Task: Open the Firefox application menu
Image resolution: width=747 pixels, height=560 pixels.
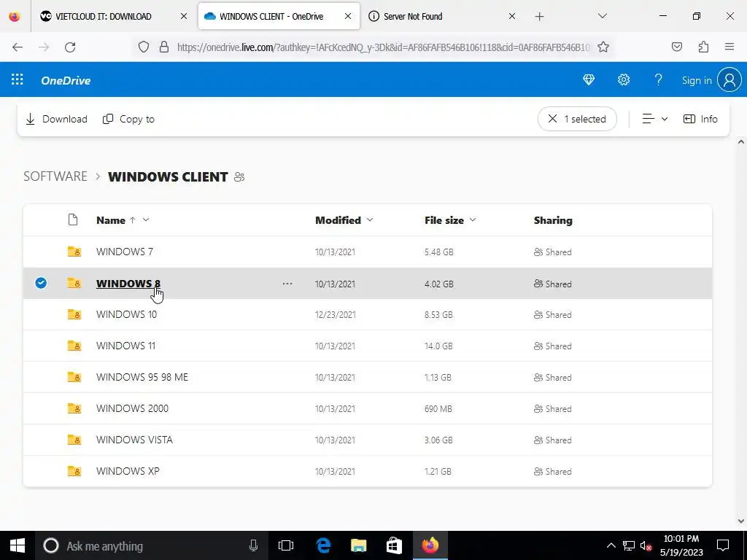Action: (729, 47)
